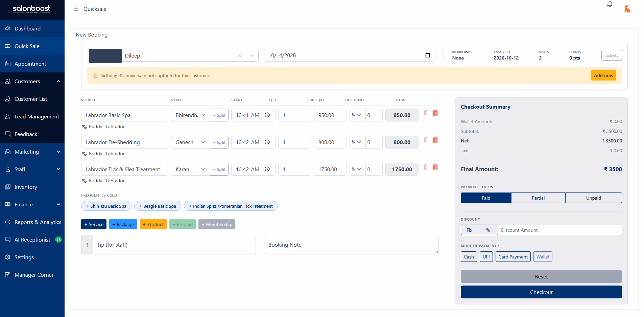Expand the Finance sidebar section

pos(58,204)
